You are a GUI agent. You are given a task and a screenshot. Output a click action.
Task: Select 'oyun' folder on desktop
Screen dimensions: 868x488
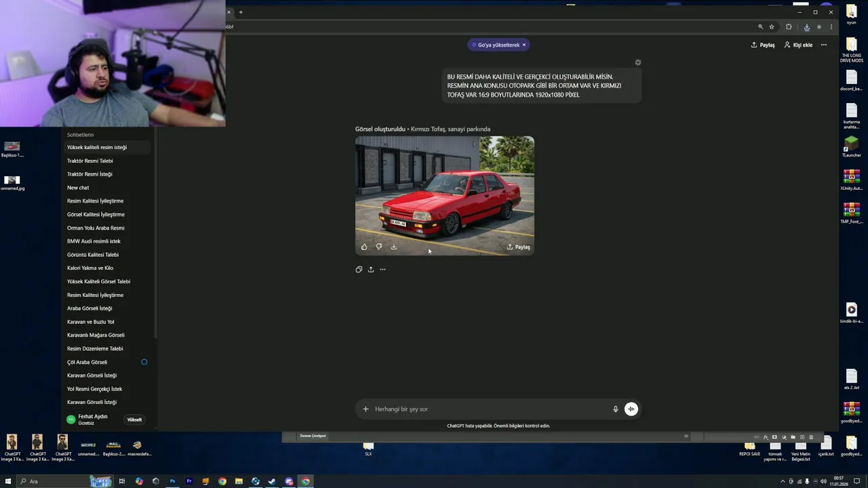click(851, 16)
